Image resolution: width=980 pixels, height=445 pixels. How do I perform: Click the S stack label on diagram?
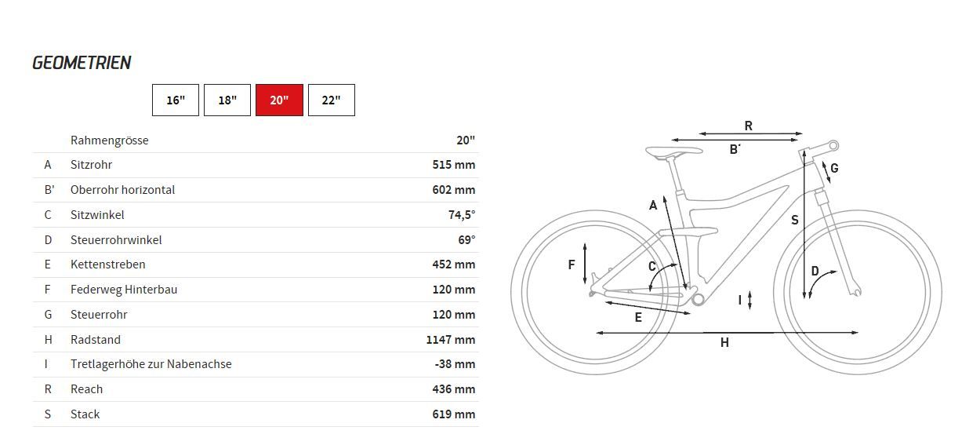pyautogui.click(x=794, y=221)
